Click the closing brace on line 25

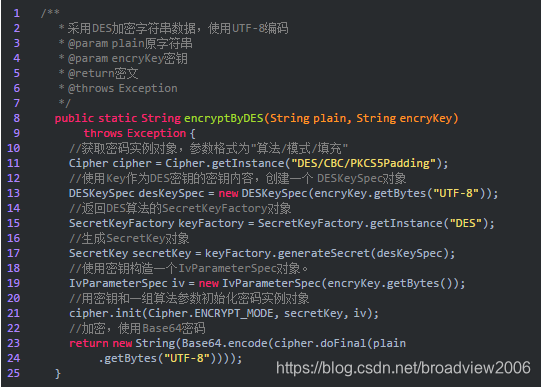[58, 374]
